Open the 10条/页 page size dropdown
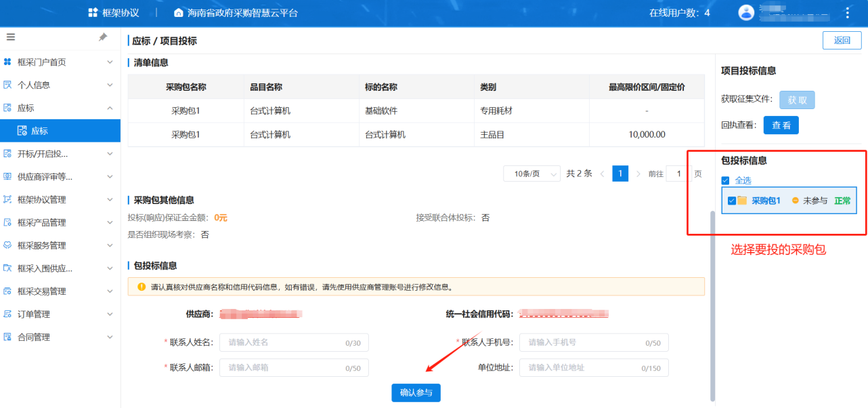This screenshot has height=408, width=868. [x=531, y=174]
